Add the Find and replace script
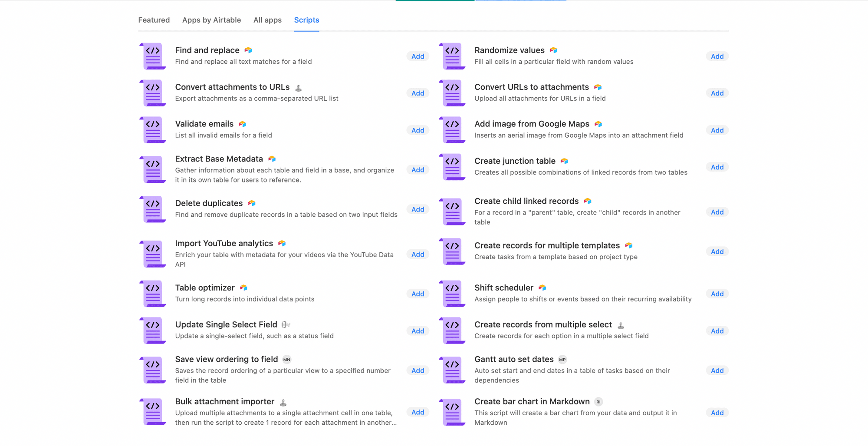The width and height of the screenshot is (868, 446). [418, 56]
